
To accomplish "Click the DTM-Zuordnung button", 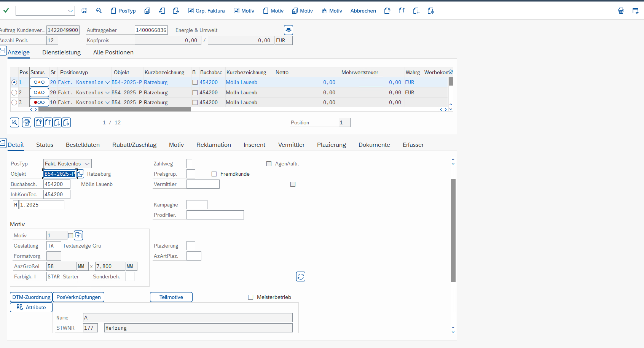I will (31, 297).
